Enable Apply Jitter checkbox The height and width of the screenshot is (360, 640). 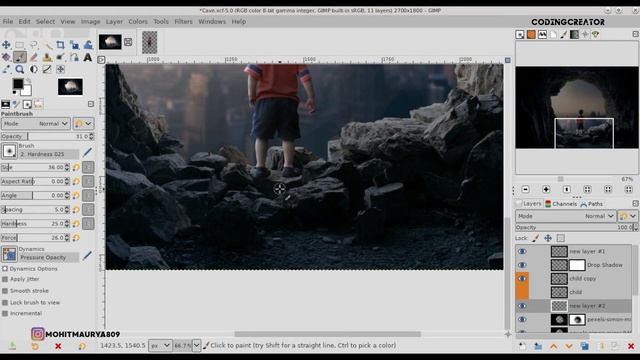point(5,279)
